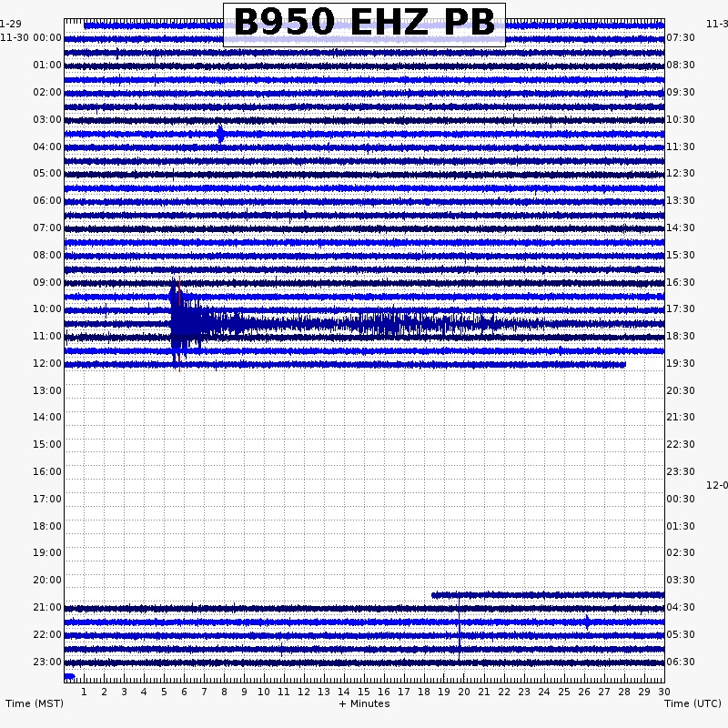Click the 06:30 UTC label
The width and height of the screenshot is (728, 728).
(681, 662)
